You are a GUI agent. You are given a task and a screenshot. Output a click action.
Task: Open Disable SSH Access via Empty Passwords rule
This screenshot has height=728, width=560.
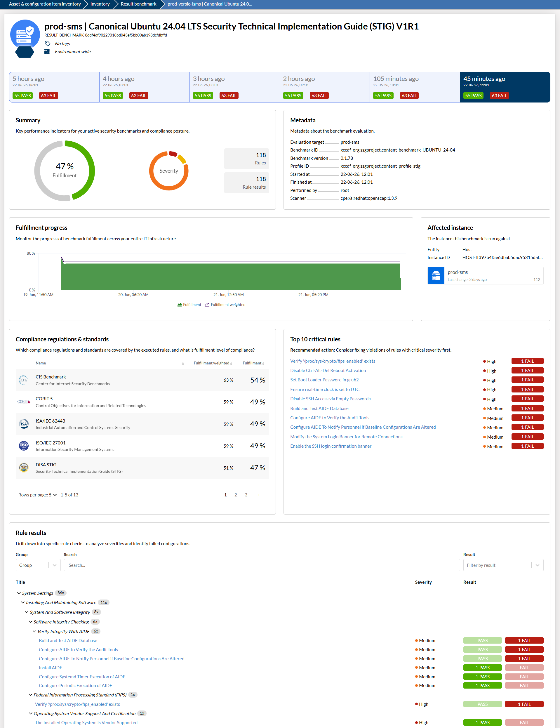pyautogui.click(x=330, y=399)
